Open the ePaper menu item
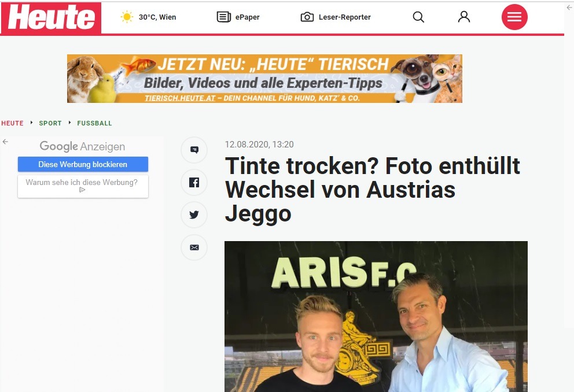The height and width of the screenshot is (392, 574). click(248, 17)
